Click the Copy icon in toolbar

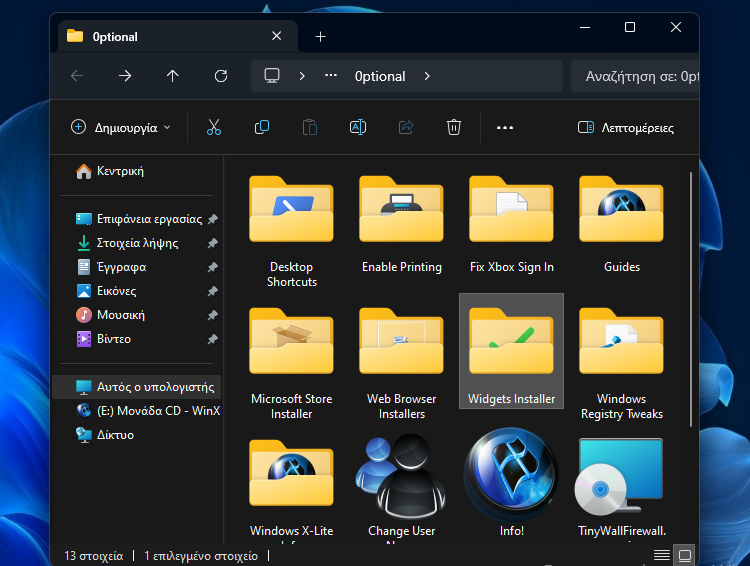pos(262,127)
